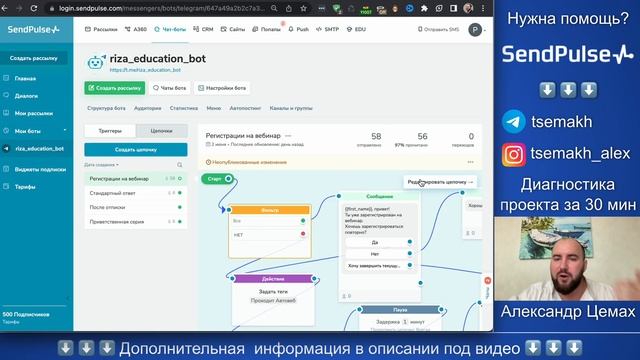Open the account avatar P dropdown

coord(476,30)
